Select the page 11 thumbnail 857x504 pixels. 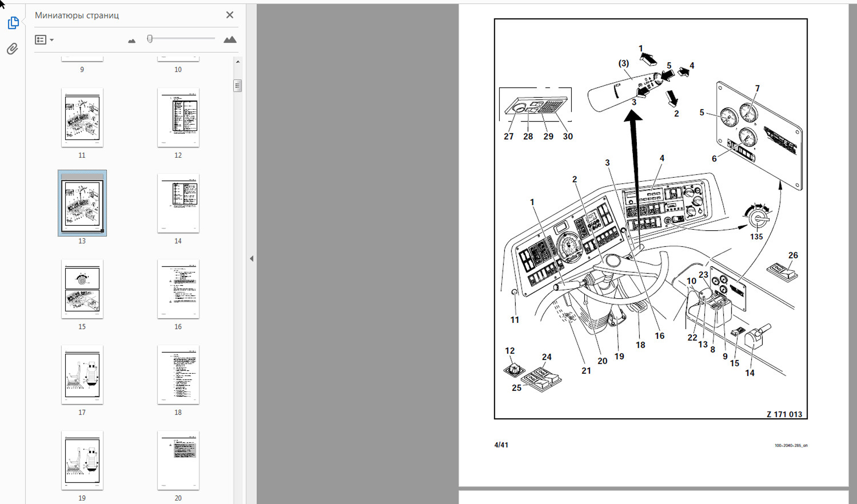[82, 118]
